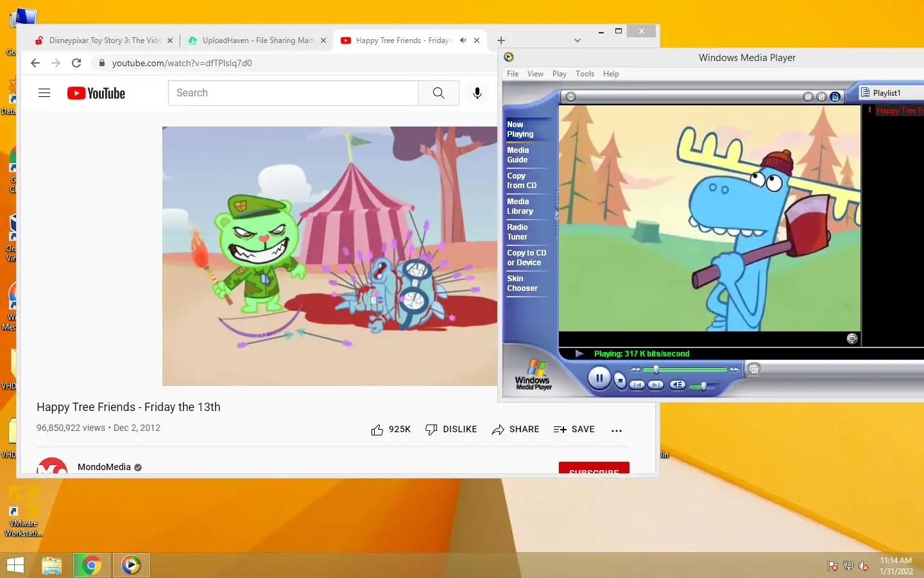Viewport: 924px width, 578px height.
Task: Click the visualization button in Media Player toolbar
Action: click(x=808, y=97)
